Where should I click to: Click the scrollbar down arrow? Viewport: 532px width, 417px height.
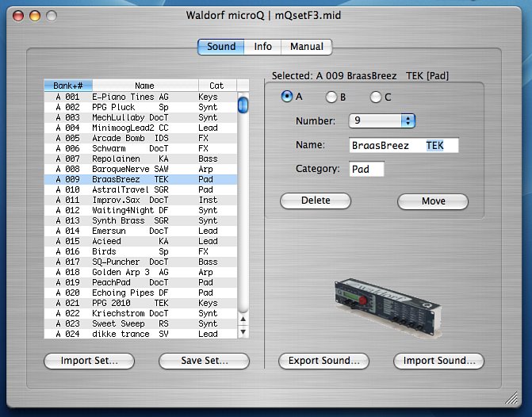tap(243, 331)
